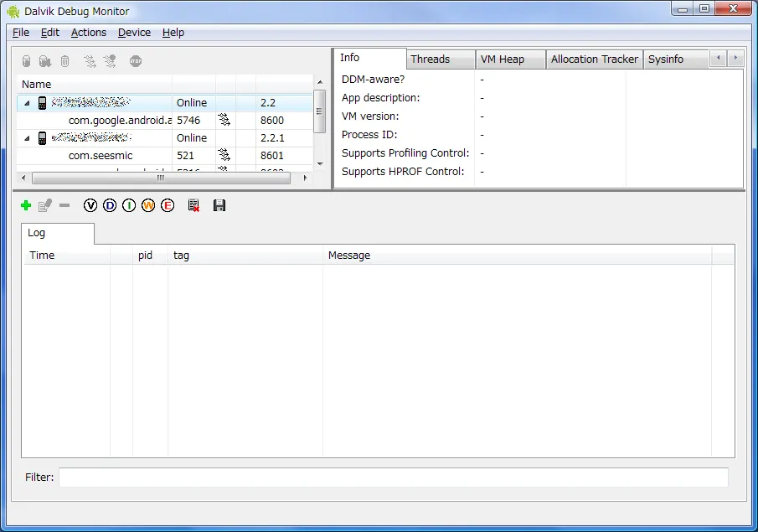Click the DDM-aware? info label
This screenshot has width=758, height=532.
pyautogui.click(x=374, y=80)
